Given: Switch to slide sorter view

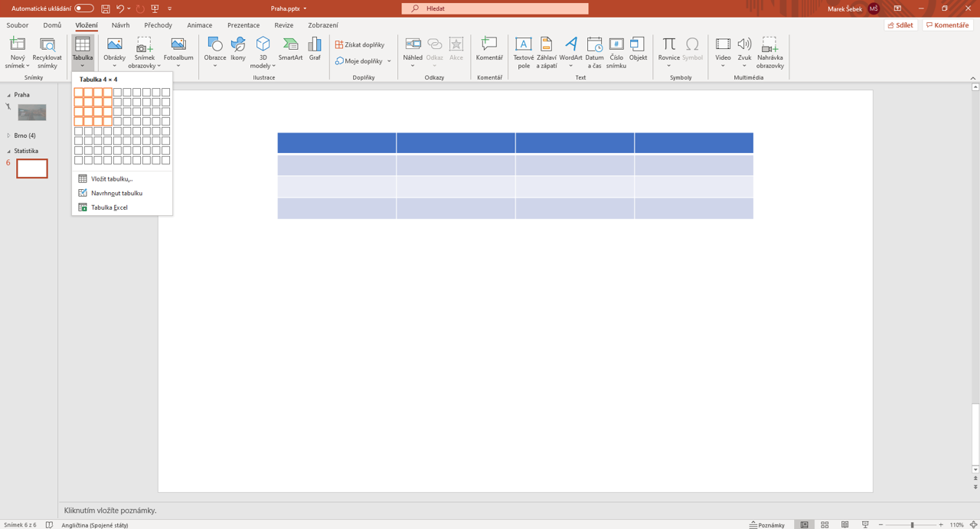Looking at the screenshot, I should (825, 524).
